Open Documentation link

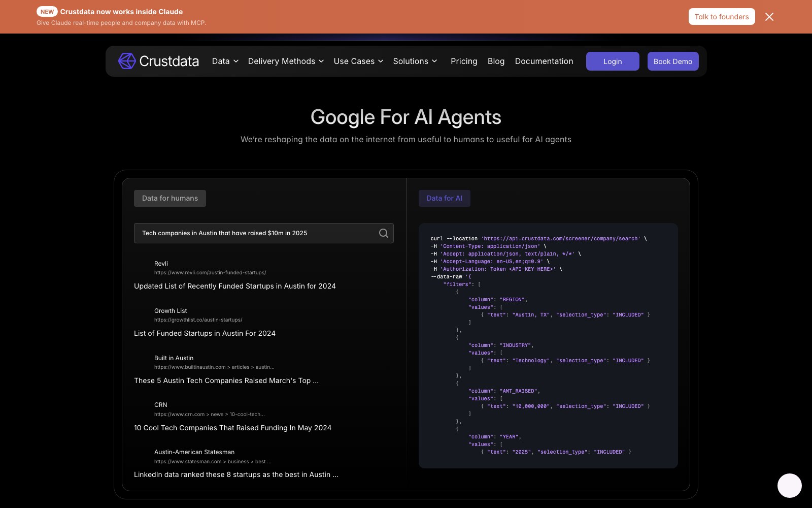pos(544,61)
